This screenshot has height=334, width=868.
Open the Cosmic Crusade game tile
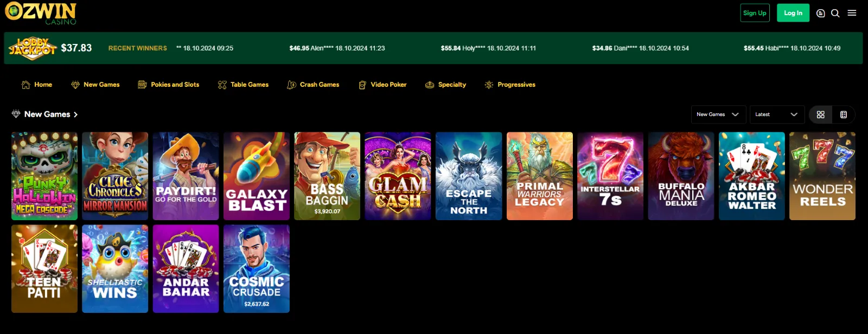257,268
